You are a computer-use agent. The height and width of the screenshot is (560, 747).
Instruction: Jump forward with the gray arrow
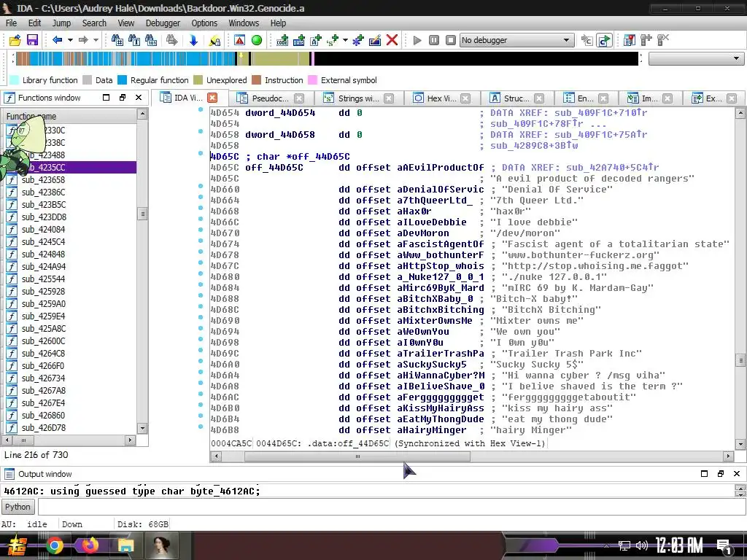pyautogui.click(x=83, y=41)
